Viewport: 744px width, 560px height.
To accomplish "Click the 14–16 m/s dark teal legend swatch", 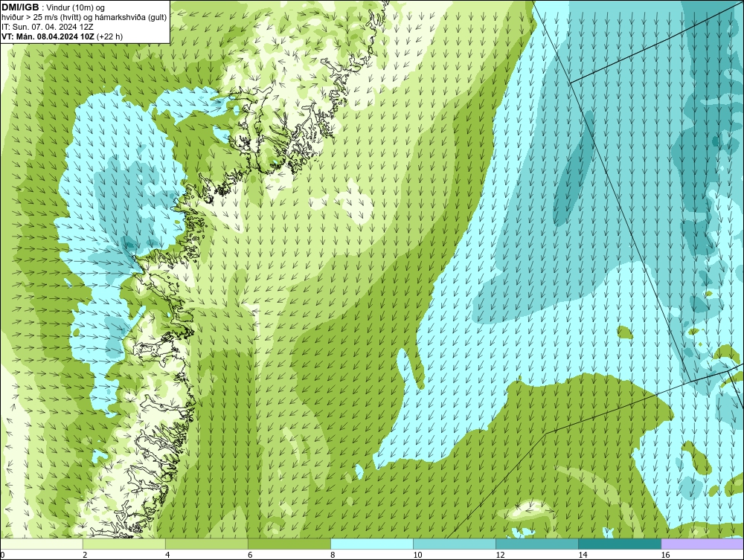I will [x=619, y=544].
